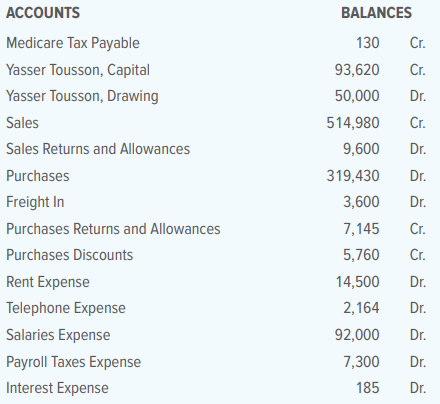Image resolution: width=440 pixels, height=404 pixels.
Task: Click the Salaries Expense label
Action: coord(58,335)
